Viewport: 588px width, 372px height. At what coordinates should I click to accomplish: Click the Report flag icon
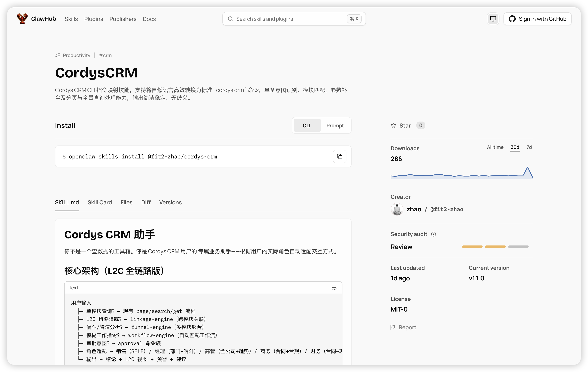coord(393,327)
